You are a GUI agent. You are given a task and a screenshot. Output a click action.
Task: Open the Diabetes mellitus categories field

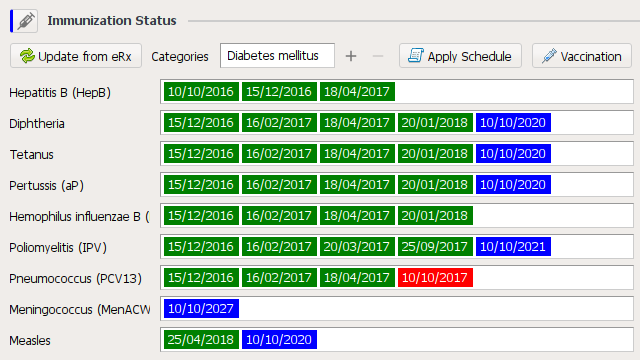tap(277, 56)
